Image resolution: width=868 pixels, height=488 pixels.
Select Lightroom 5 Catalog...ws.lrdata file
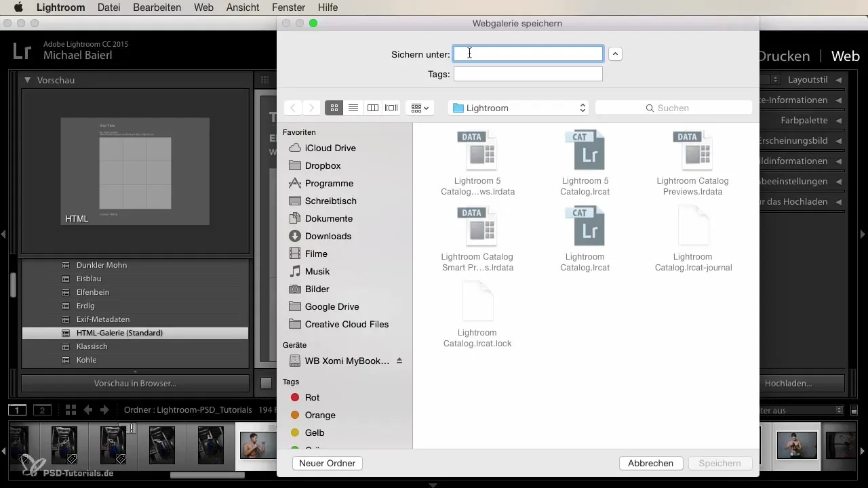point(477,163)
